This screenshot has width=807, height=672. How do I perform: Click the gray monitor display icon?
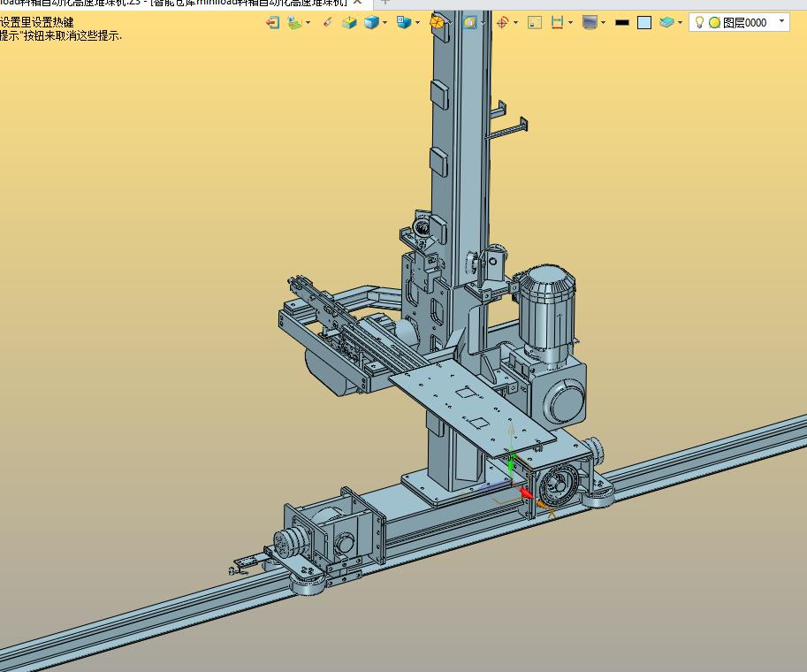point(590,23)
